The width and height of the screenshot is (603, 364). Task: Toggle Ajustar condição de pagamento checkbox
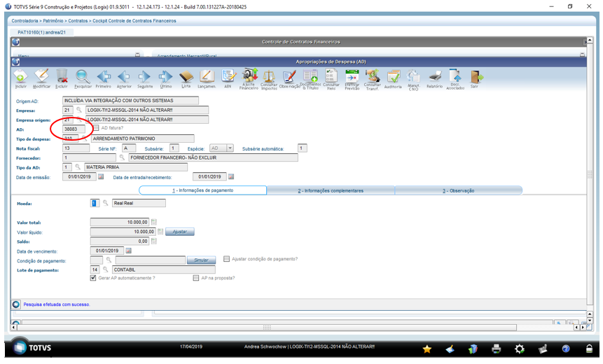coord(226,259)
